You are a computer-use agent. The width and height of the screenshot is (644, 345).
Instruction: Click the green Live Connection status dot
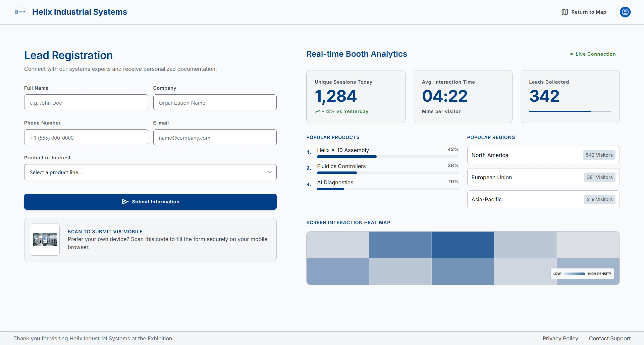pyautogui.click(x=571, y=54)
